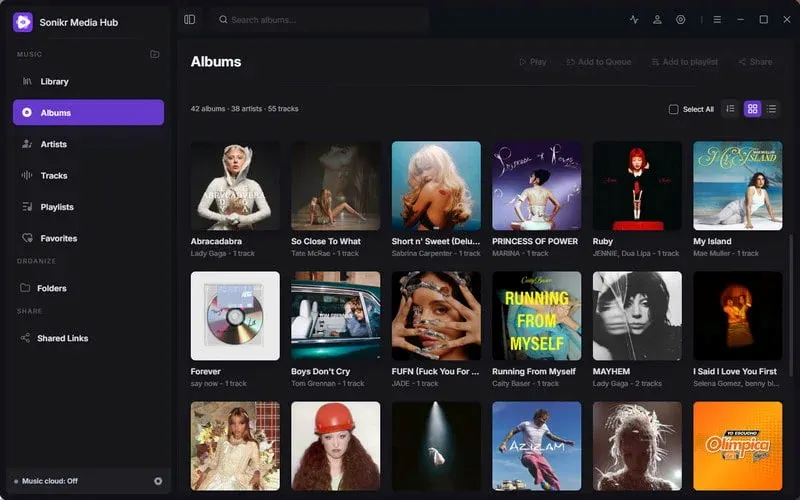This screenshot has width=800, height=500.
Task: Click the Favorites heart icon
Action: pos(27,238)
